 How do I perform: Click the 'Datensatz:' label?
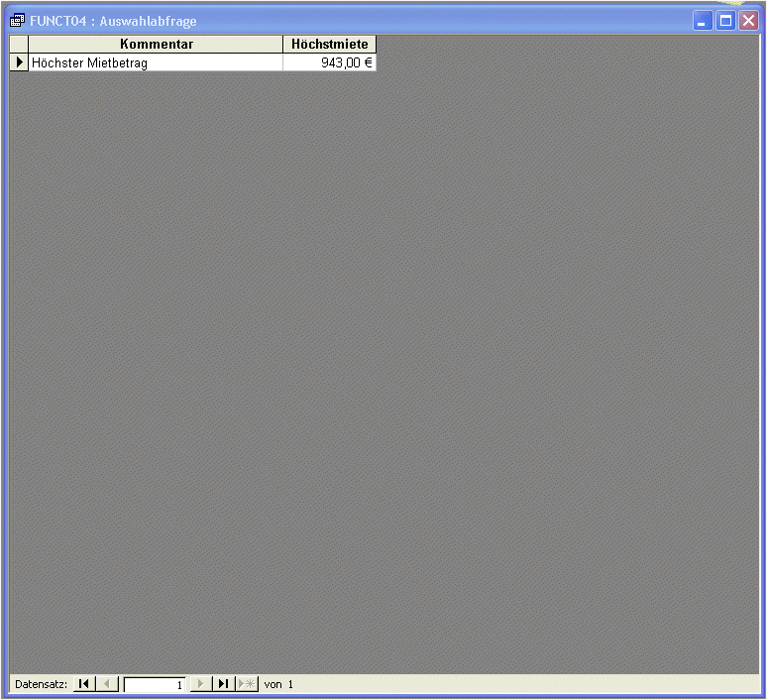(41, 684)
